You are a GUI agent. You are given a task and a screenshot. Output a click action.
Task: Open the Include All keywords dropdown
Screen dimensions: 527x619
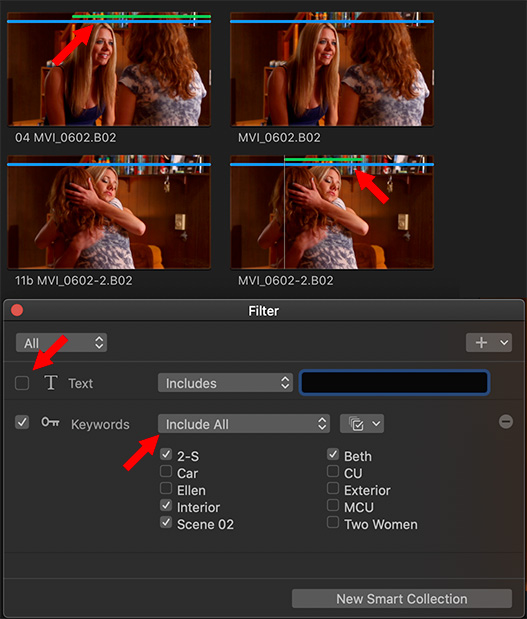point(244,424)
